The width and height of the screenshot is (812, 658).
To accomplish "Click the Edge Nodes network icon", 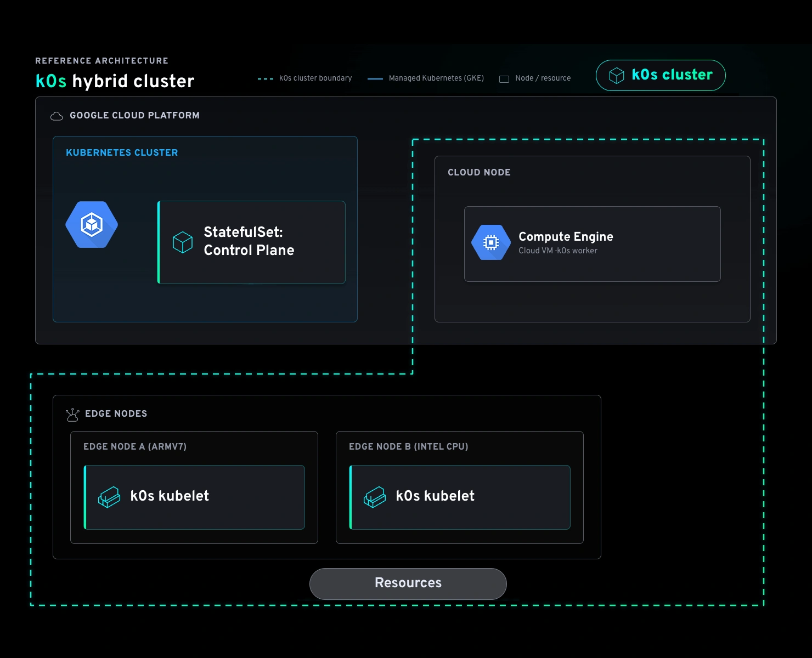I will 72,414.
